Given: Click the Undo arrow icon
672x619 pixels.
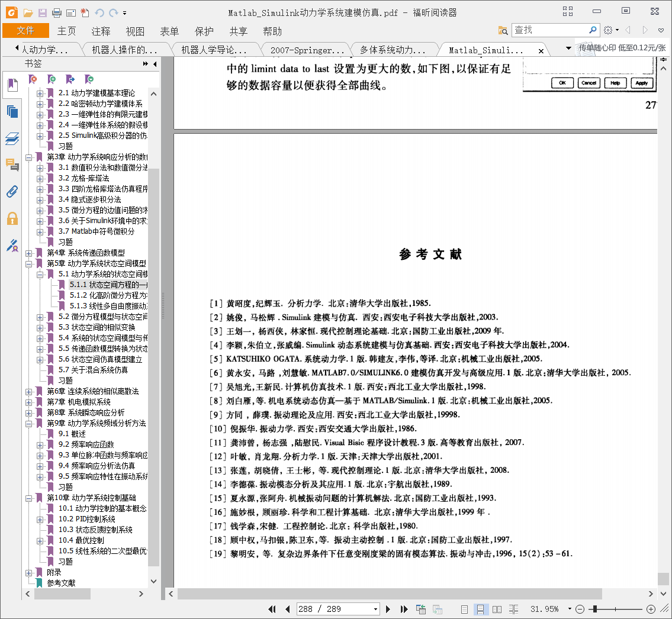Looking at the screenshot, I should [x=99, y=13].
